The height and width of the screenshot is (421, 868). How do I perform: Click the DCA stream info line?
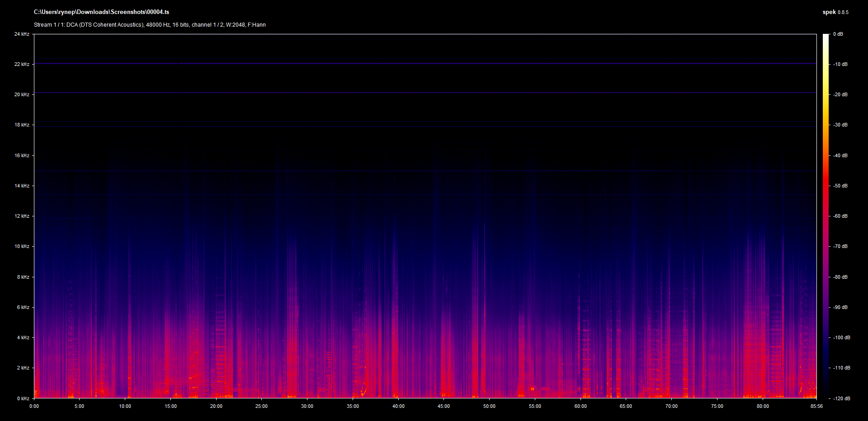pos(150,25)
